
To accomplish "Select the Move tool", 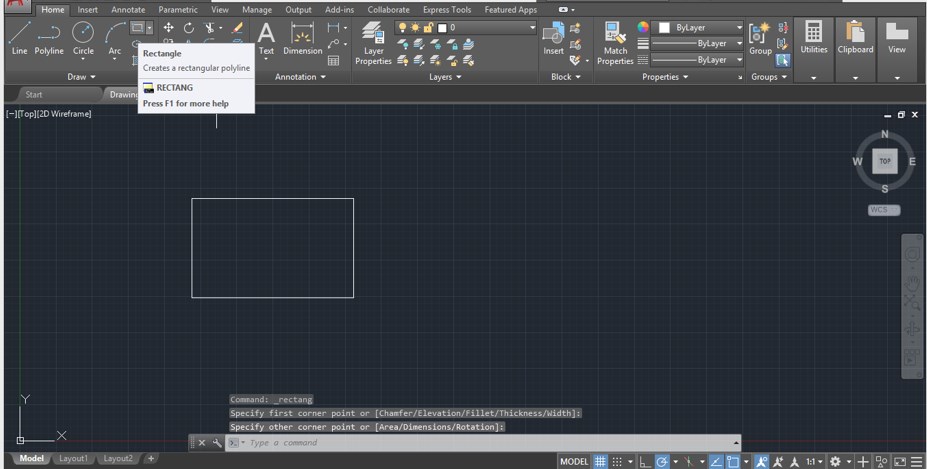I will [168, 27].
